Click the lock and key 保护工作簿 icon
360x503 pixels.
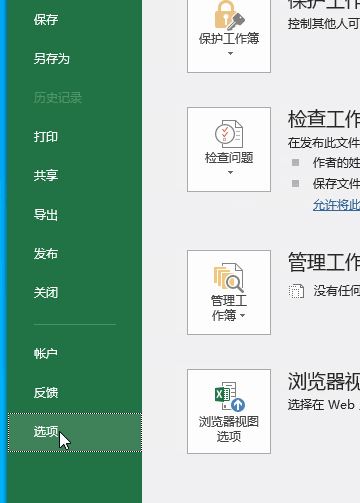[x=229, y=15]
